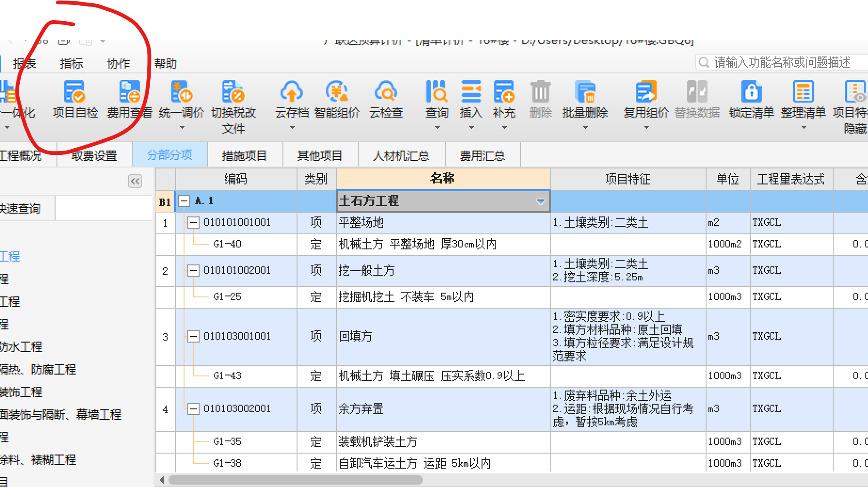Switch to the 分部分项 tab
The width and height of the screenshot is (868, 487).
tap(169, 155)
